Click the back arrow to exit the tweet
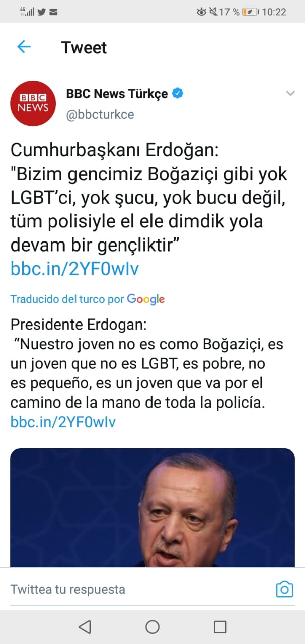Screen dimensions: 305x644 (24, 46)
